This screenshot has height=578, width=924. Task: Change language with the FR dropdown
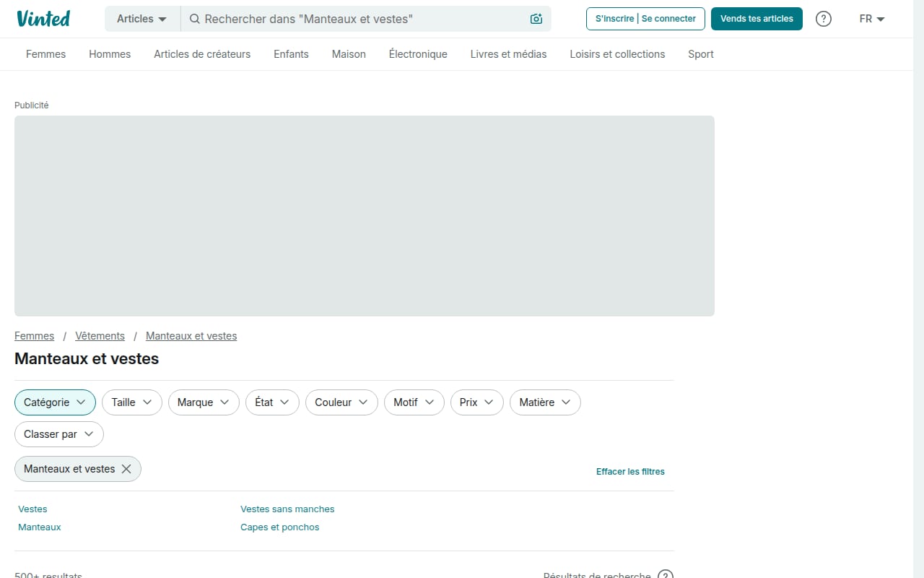click(x=872, y=19)
